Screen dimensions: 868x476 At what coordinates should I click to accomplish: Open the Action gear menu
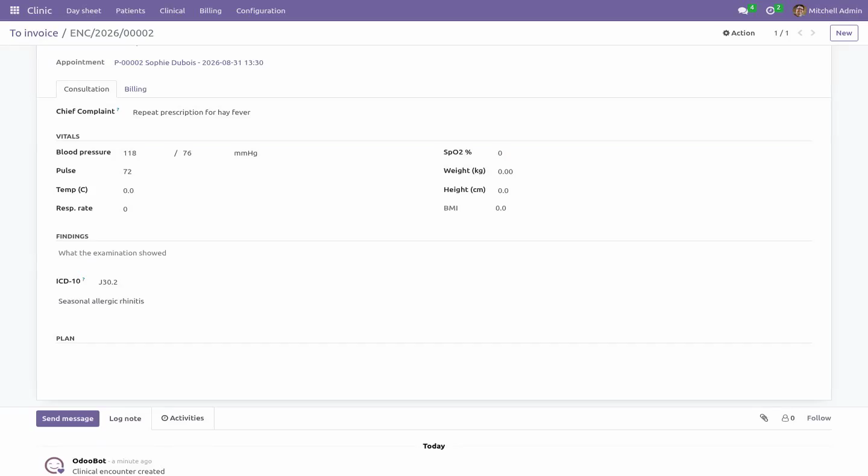tap(738, 33)
